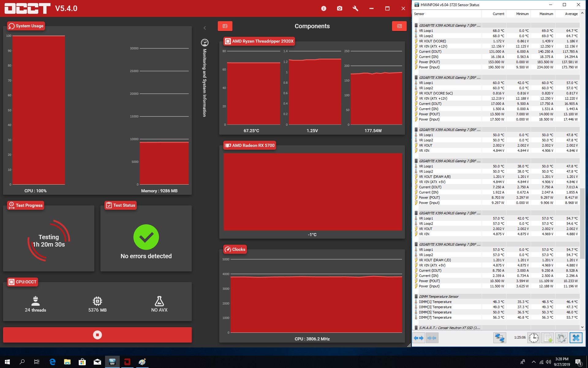
Task: Click the NO AVX flask icon
Action: (159, 301)
